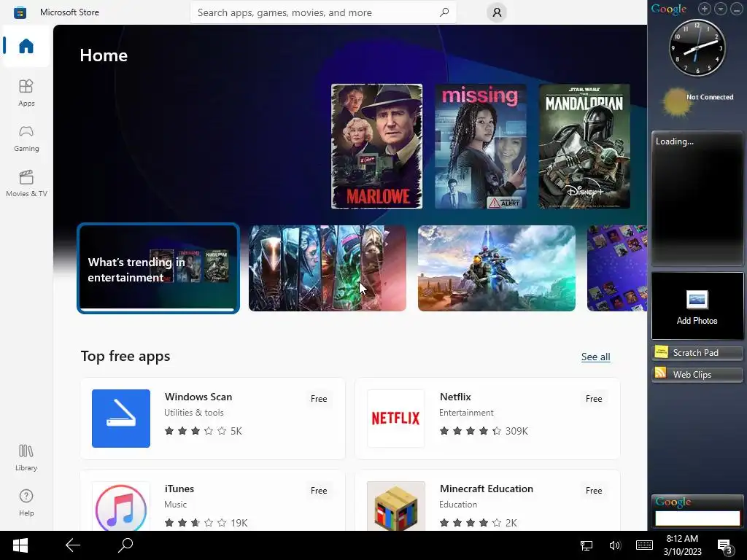Click the taskbar search magnifier

tap(125, 545)
